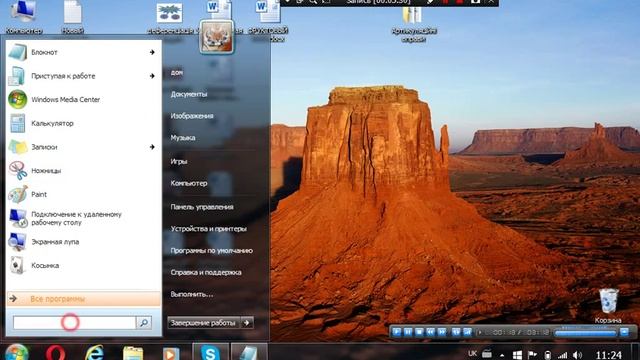Click the red pause recording button
640x360 pixels.
[x=445, y=2]
